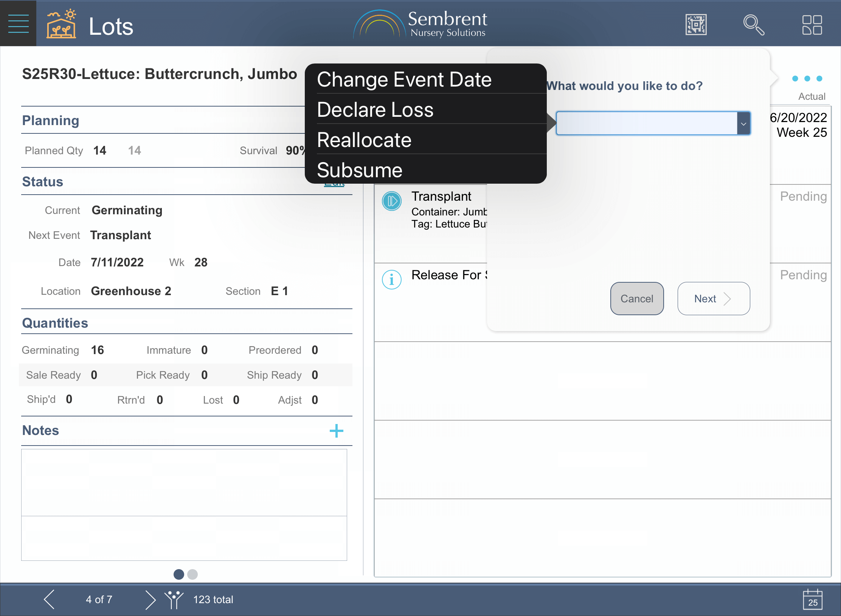
Task: Click the Lots greenhouse icon
Action: (61, 24)
